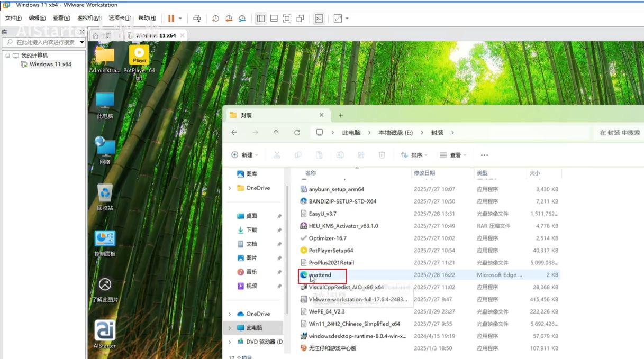Open the 排序 sort dropdown

414,155
